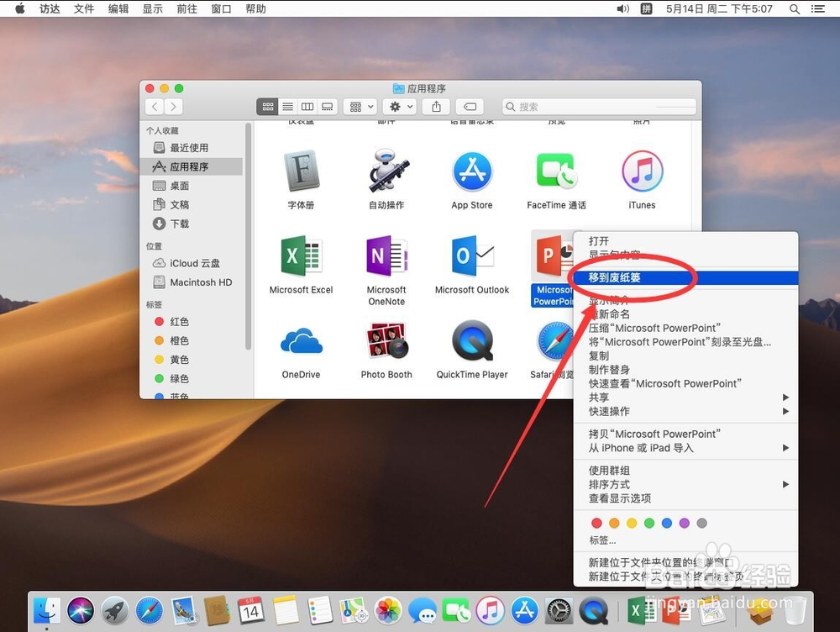Select the Microsoft Outlook app icon
The width and height of the screenshot is (840, 632).
(472, 255)
